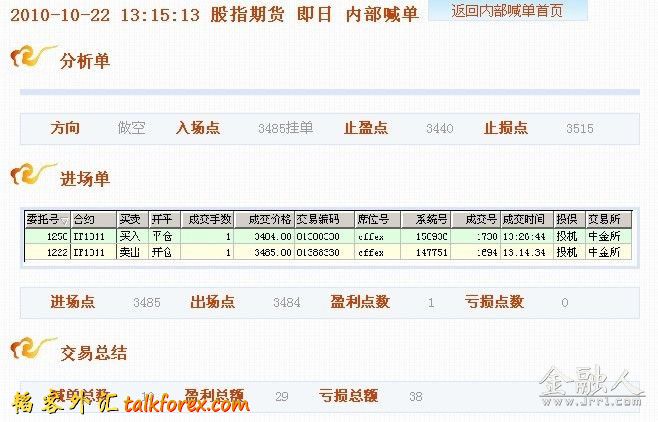Select the 合约 column header
Screen dimensions: 658x422
(x=94, y=219)
